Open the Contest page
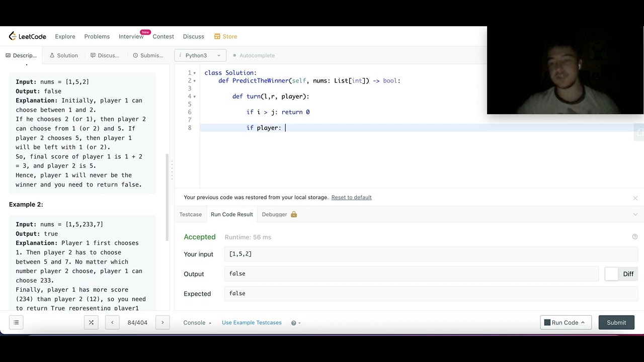 pyautogui.click(x=163, y=36)
